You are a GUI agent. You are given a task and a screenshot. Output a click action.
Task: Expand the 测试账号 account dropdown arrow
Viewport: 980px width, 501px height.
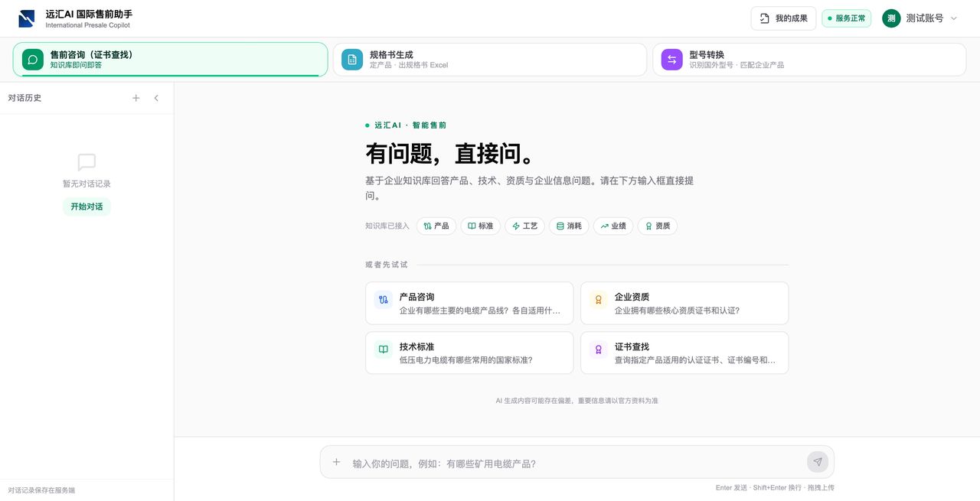[x=954, y=18]
